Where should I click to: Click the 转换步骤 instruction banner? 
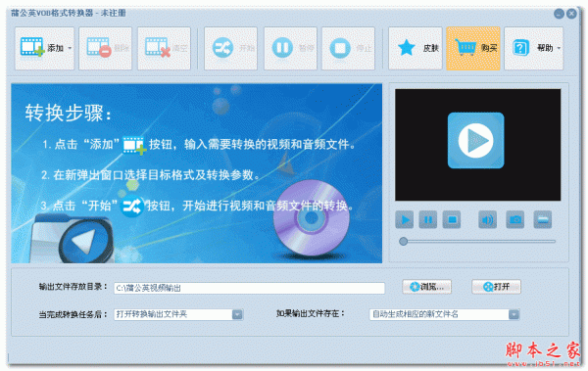(197, 173)
